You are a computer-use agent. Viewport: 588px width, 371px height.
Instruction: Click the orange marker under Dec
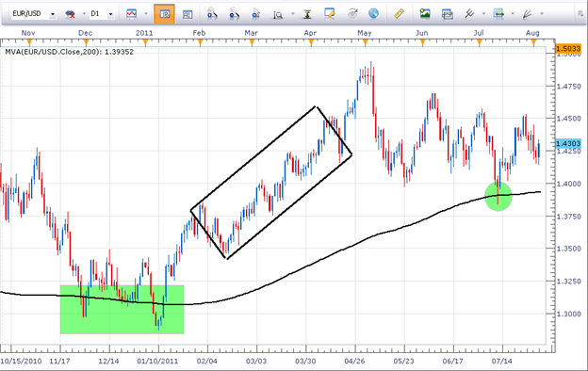click(x=86, y=42)
